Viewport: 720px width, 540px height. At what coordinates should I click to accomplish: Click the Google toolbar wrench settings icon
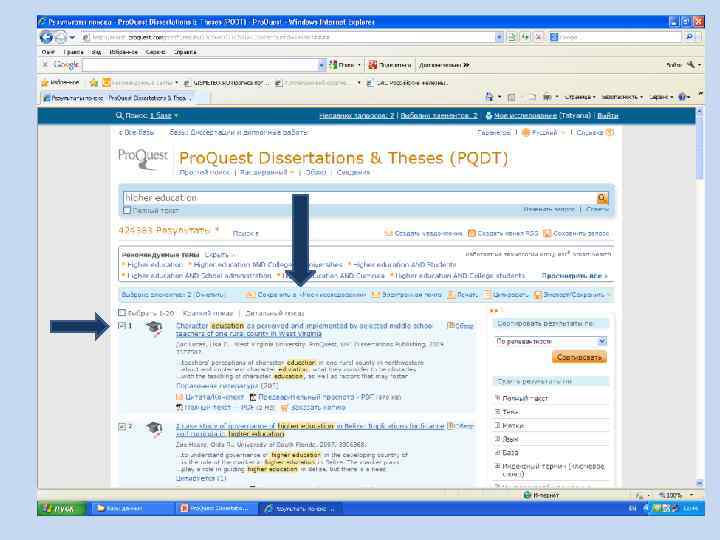click(691, 65)
